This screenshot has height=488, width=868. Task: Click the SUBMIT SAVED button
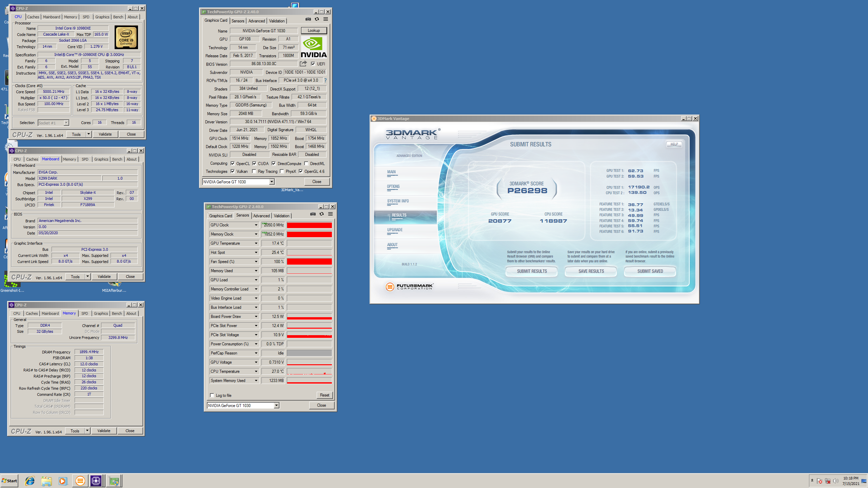tap(650, 271)
